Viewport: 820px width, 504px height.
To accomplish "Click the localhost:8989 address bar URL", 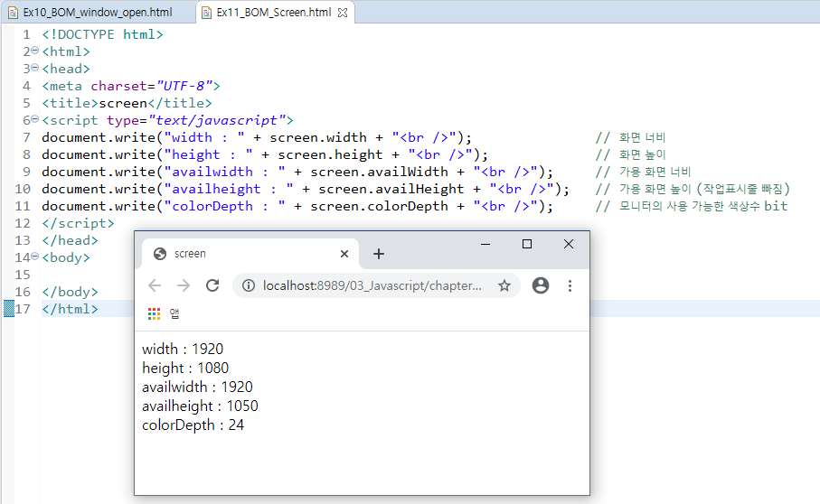I will [372, 285].
